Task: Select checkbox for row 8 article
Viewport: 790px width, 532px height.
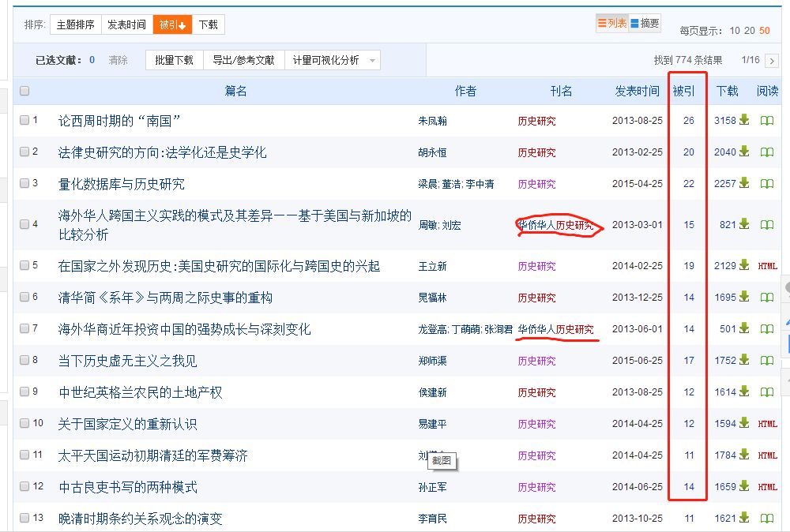Action: [24, 361]
